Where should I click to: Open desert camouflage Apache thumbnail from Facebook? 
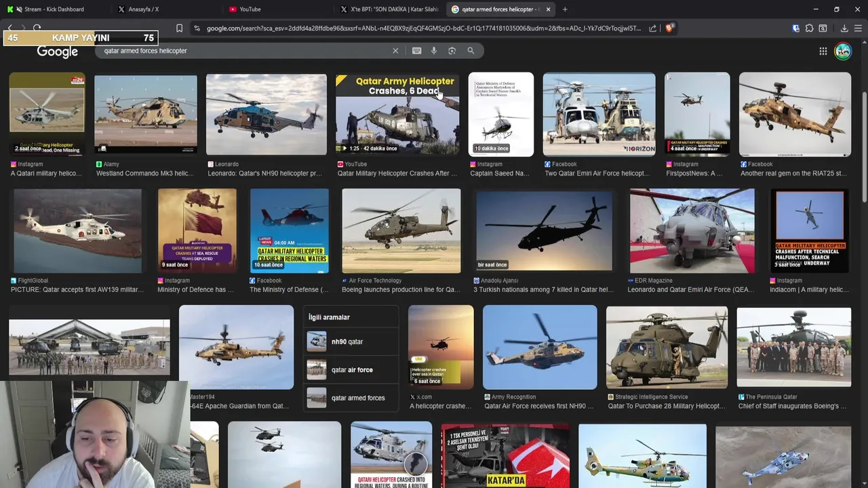click(x=795, y=115)
